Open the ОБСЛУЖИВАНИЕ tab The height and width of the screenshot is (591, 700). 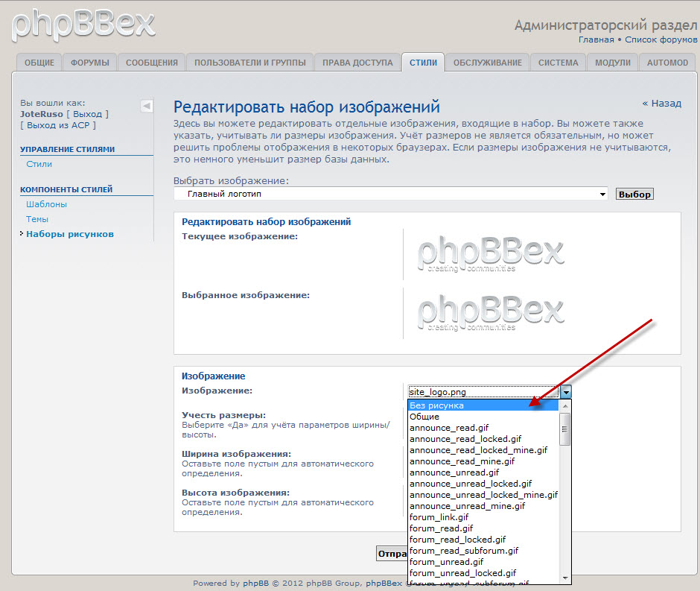(488, 63)
